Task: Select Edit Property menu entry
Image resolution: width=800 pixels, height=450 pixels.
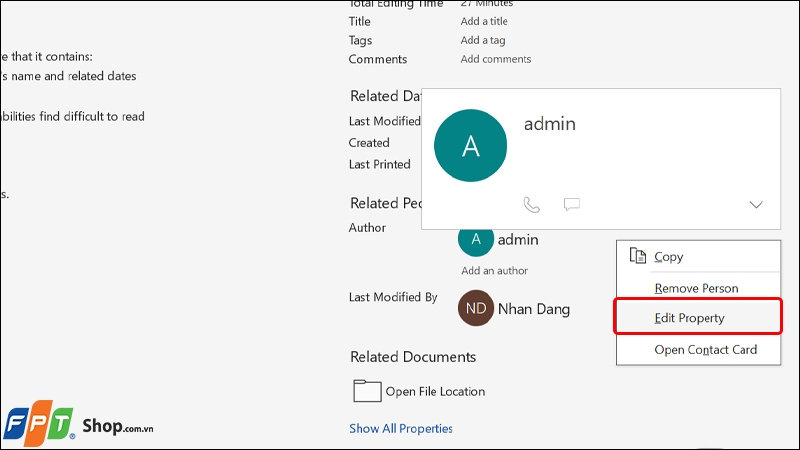Action: (x=698, y=318)
